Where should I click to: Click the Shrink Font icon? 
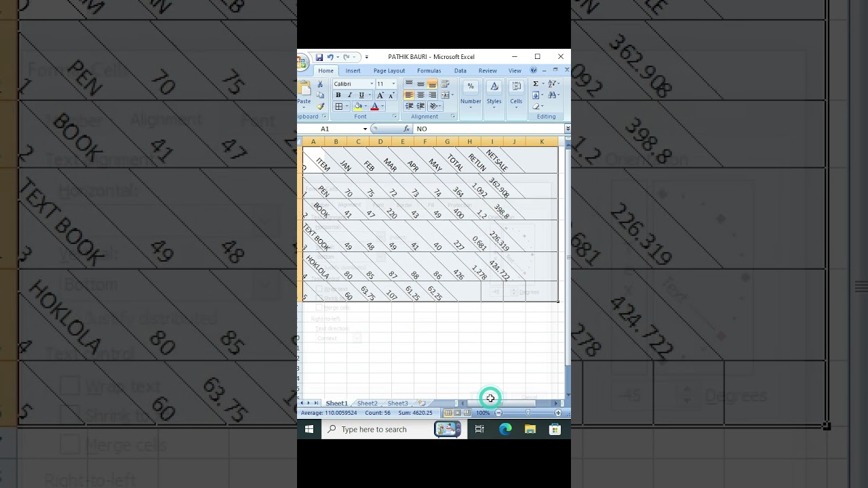(x=391, y=96)
